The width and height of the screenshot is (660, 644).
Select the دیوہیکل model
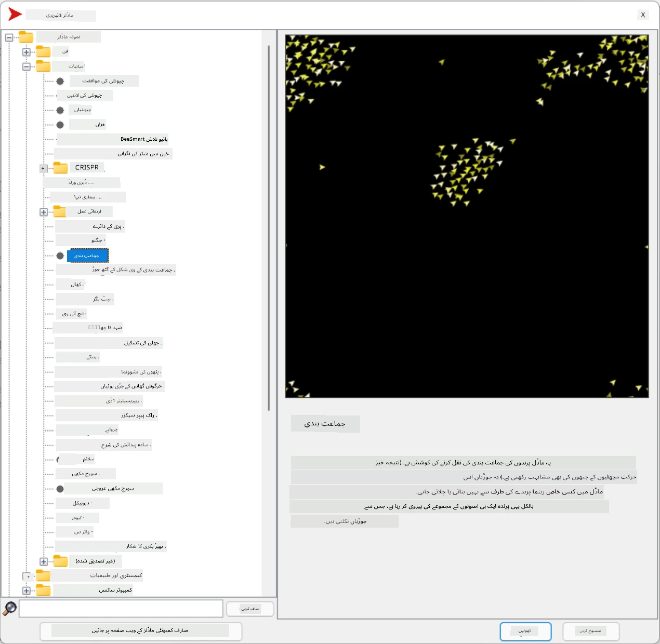pos(83,503)
